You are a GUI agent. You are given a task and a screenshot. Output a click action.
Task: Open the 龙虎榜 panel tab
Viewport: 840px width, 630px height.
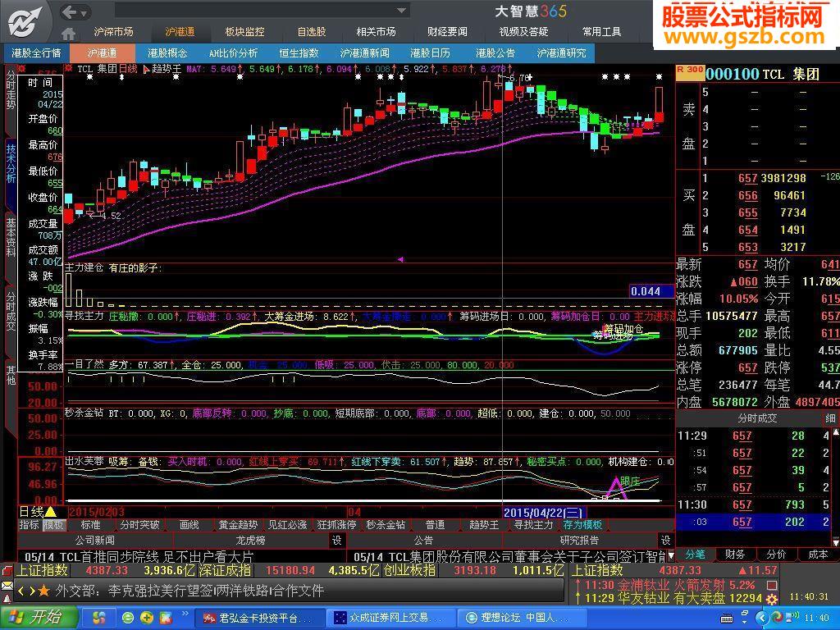pyautogui.click(x=251, y=540)
